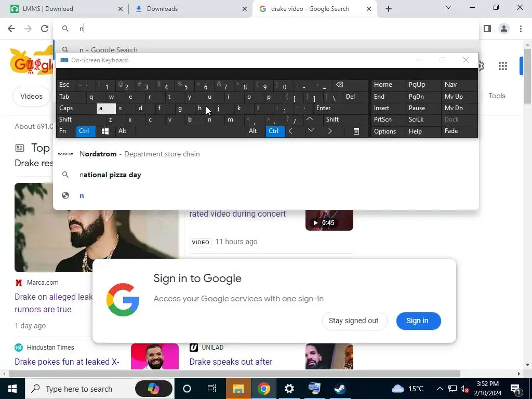The height and width of the screenshot is (399, 532).
Task: Open Chrome three-dot menu
Action: click(x=521, y=29)
